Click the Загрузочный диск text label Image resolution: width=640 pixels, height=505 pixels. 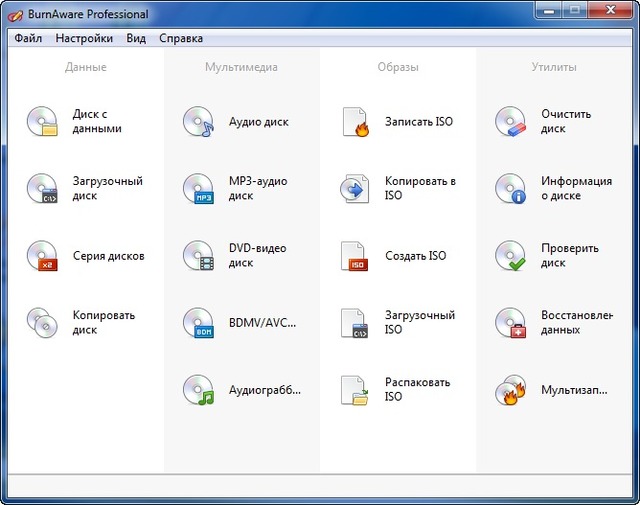click(x=107, y=188)
